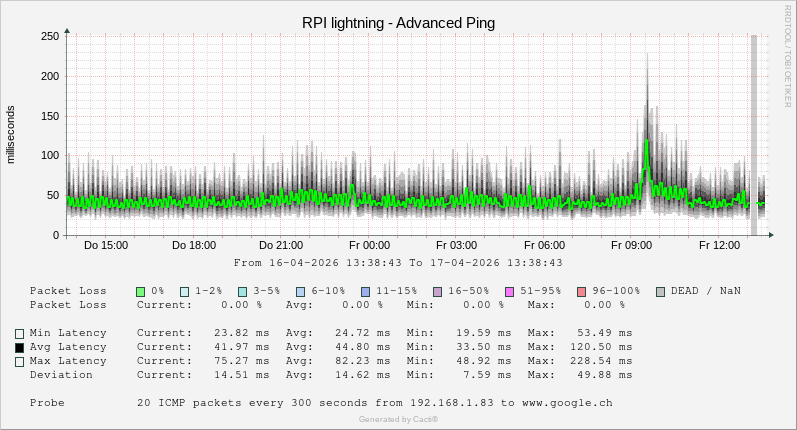
Task: Click the Generated by Cacti footer text
Action: coord(398,419)
